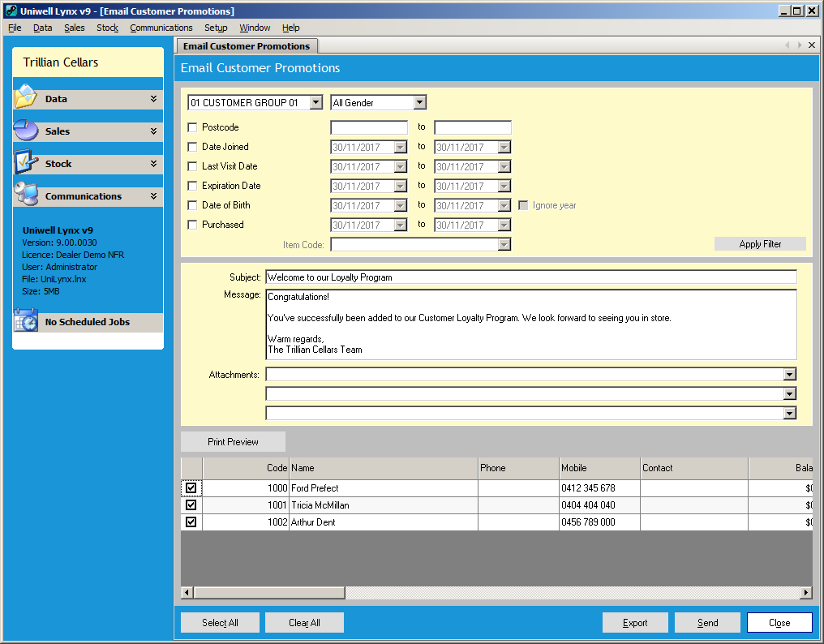The height and width of the screenshot is (644, 824).
Task: Open the Setup menu
Action: [216, 28]
